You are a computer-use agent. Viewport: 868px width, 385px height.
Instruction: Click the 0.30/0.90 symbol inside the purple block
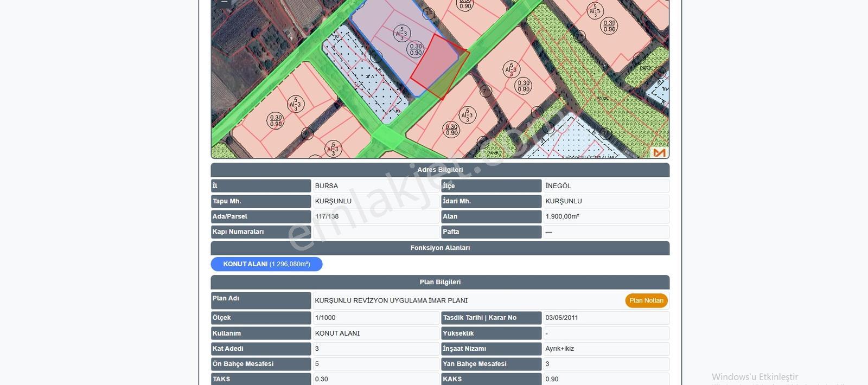pos(416,49)
